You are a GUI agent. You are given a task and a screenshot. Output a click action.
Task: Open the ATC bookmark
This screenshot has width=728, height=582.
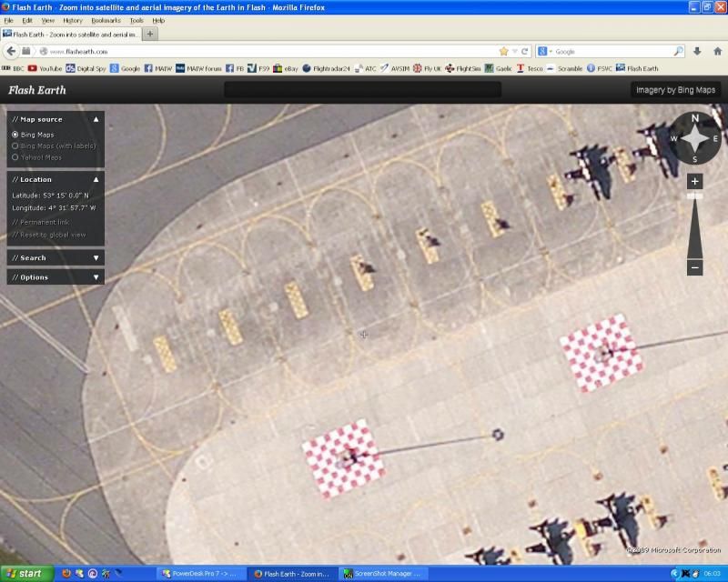click(366, 68)
